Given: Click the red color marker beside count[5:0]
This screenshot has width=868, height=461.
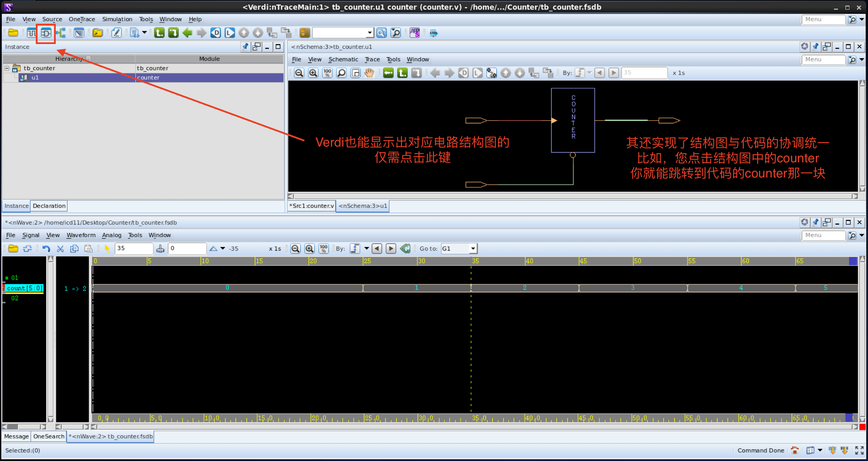Looking at the screenshot, I should point(3,288).
